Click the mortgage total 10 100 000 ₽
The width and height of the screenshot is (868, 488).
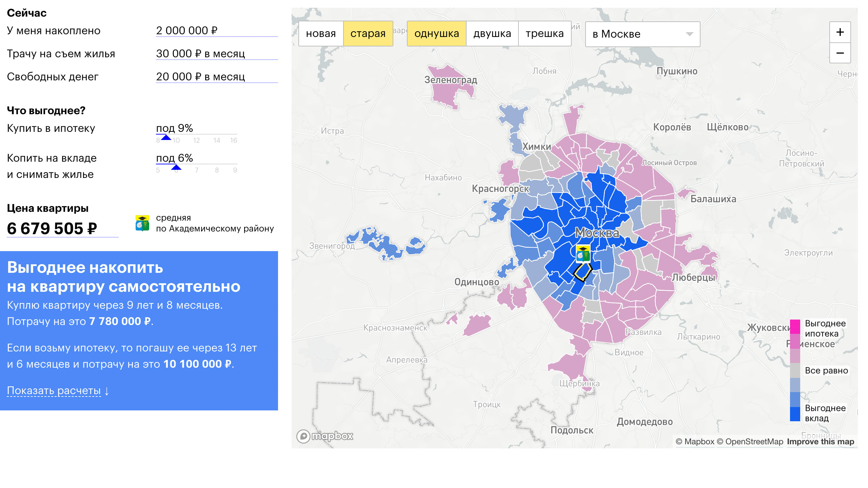[198, 364]
